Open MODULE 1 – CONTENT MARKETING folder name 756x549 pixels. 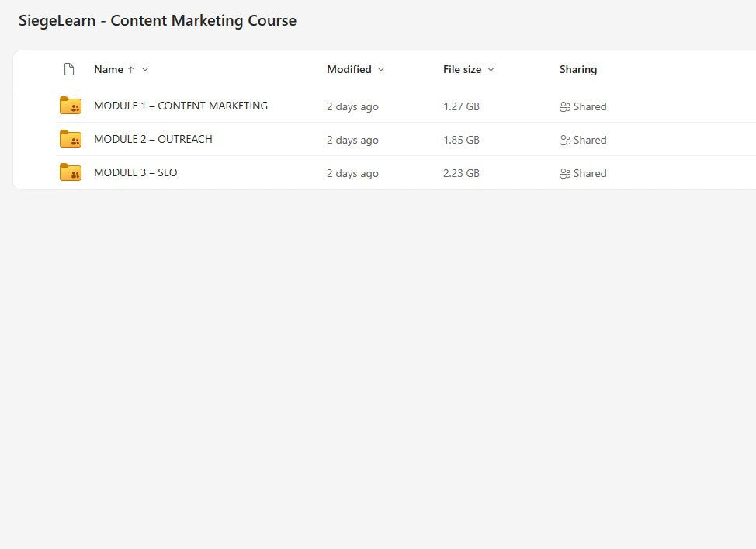click(181, 106)
